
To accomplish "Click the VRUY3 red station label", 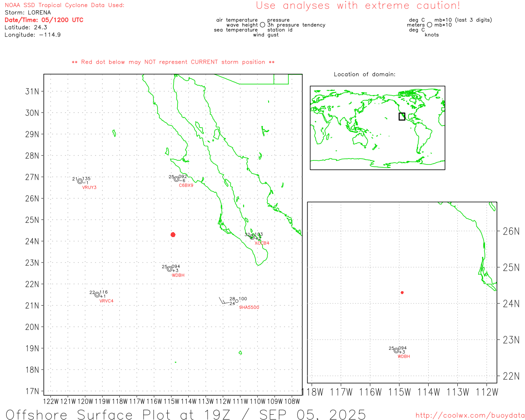I will [x=89, y=187].
